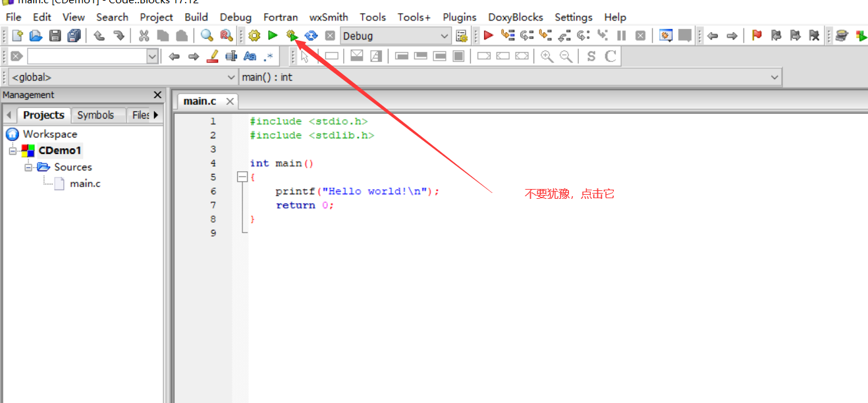Screen dimensions: 868x403
Task: Toggle the regular expression .* option
Action: tap(269, 57)
